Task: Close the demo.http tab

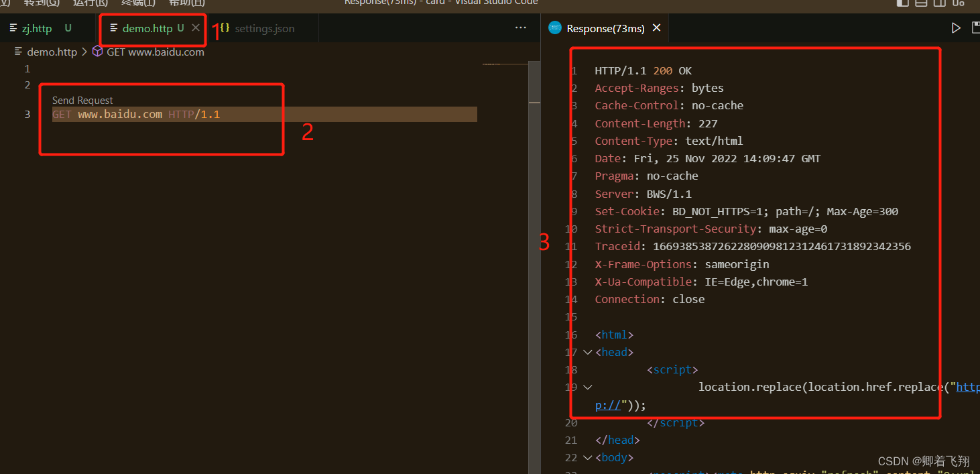Action: pos(196,28)
